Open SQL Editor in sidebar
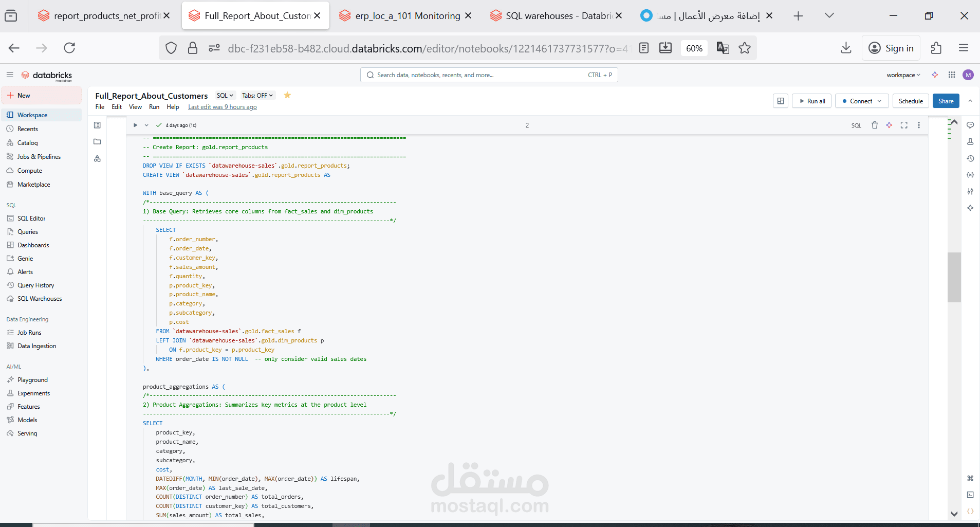 click(x=31, y=218)
